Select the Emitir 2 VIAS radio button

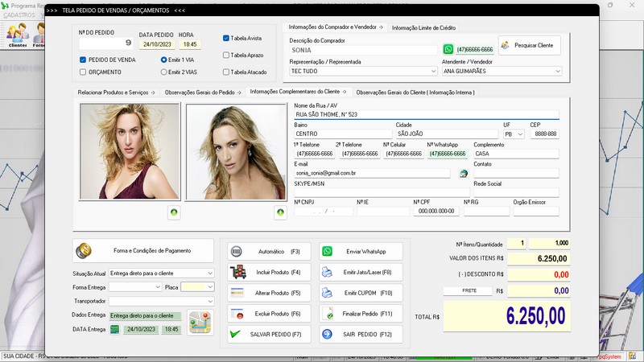tap(164, 72)
